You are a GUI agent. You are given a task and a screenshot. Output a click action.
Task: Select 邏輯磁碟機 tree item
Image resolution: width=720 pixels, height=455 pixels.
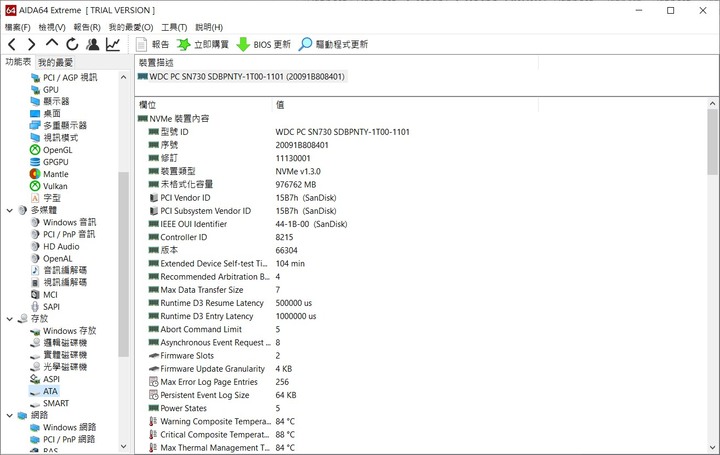click(58, 343)
